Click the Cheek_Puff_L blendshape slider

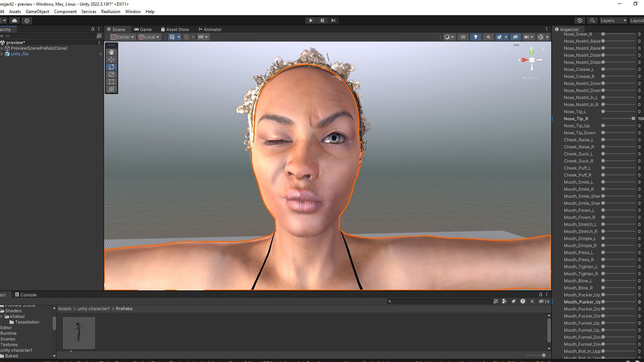(619, 168)
